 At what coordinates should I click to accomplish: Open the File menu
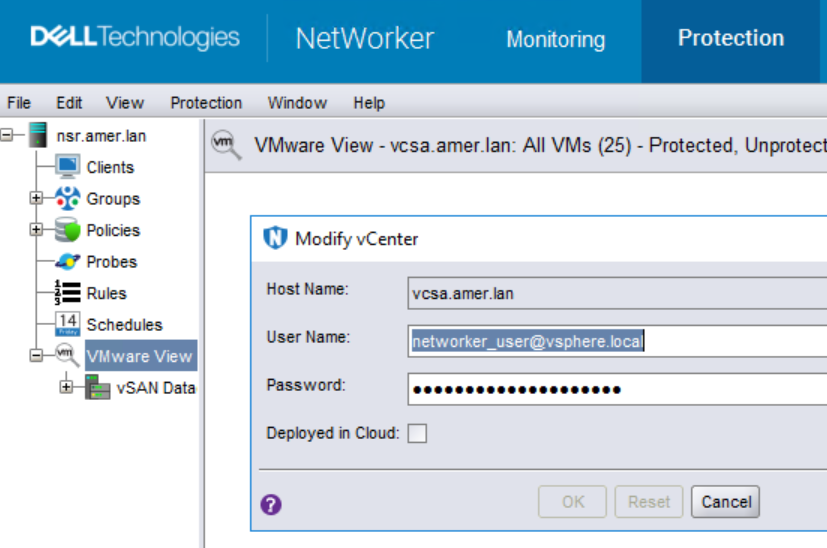click(x=19, y=102)
